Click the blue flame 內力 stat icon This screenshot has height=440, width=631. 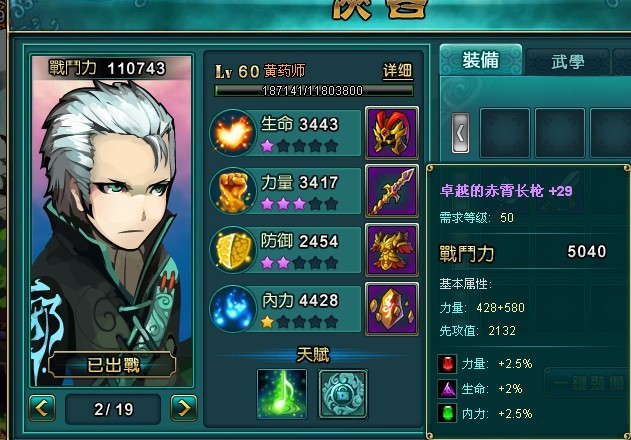233,309
